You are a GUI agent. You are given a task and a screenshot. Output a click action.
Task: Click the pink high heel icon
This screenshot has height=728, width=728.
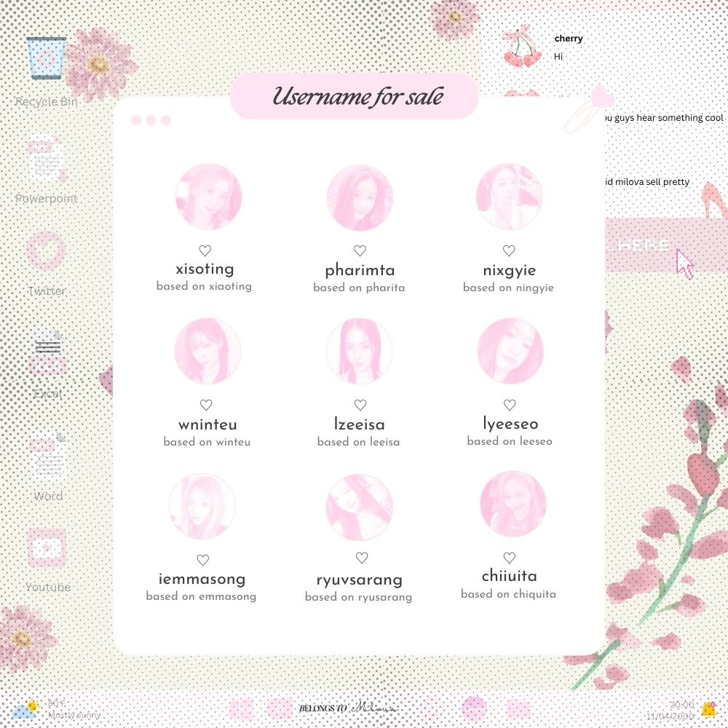(713, 199)
